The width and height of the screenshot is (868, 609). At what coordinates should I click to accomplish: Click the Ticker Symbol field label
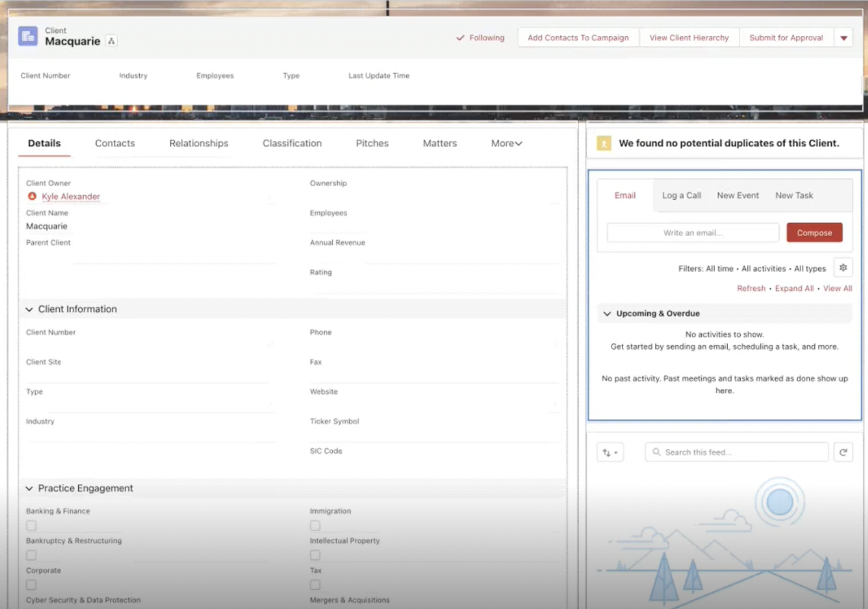(334, 422)
